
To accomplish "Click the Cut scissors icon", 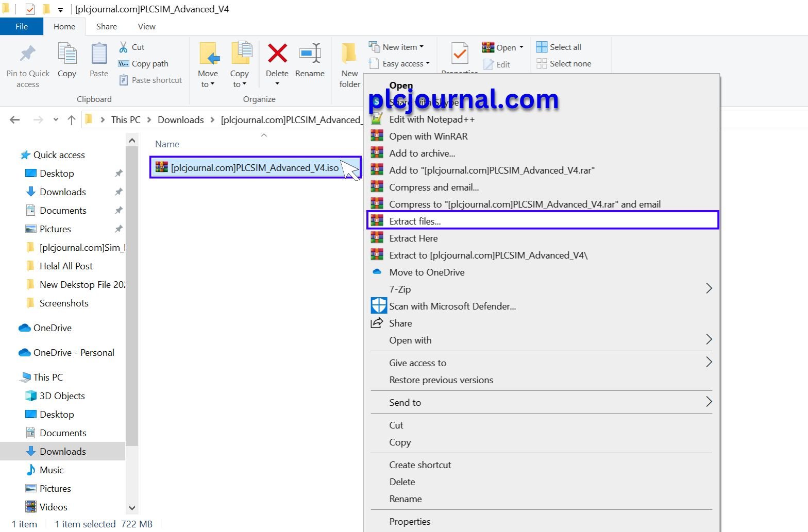I will (124, 47).
